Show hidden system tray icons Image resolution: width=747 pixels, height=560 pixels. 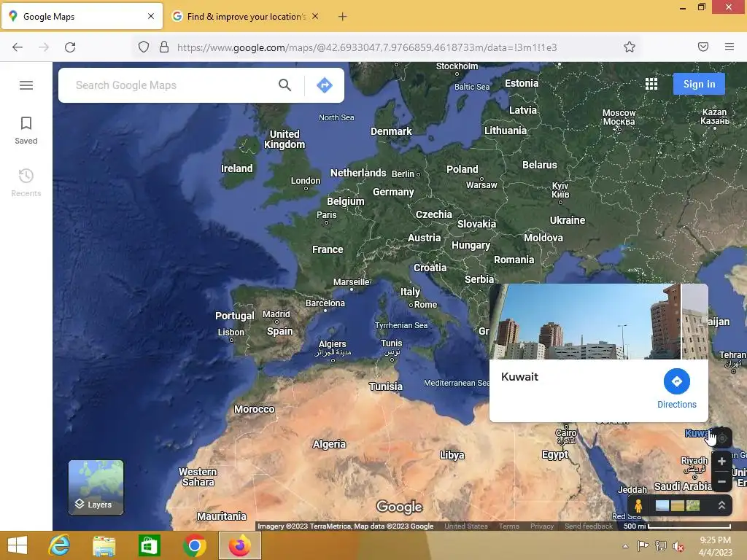pos(625,546)
